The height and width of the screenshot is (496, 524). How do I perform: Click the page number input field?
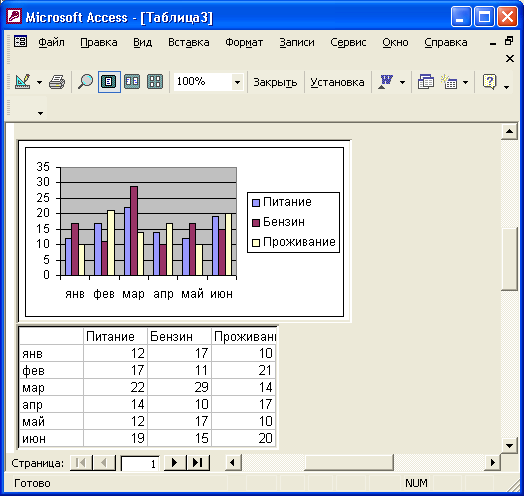click(140, 464)
